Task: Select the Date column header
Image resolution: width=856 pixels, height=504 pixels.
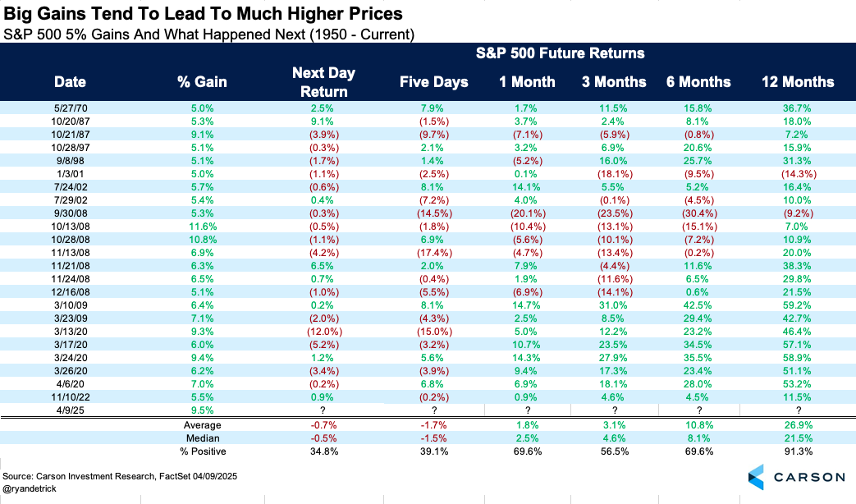Action: point(70,82)
